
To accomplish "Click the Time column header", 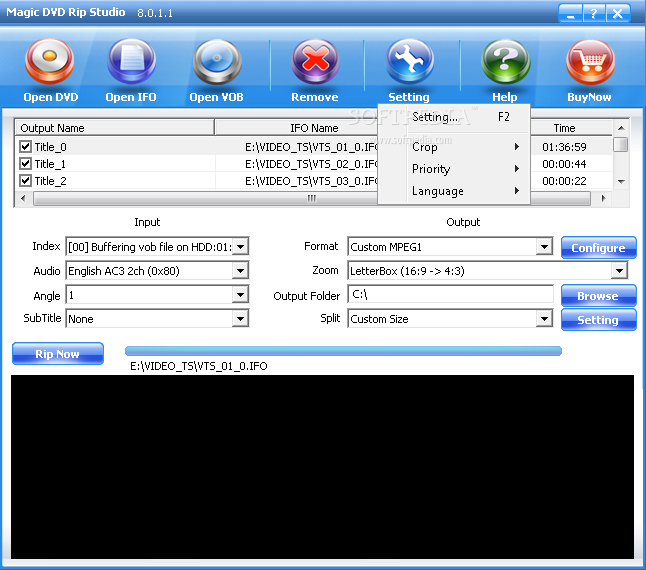I will point(564,128).
